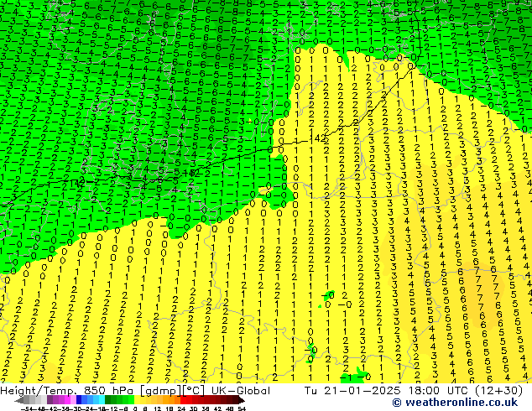Click the 'UK-Global' model name text
Image resolution: width=532 pixels, height=411 pixels.
coord(241,391)
